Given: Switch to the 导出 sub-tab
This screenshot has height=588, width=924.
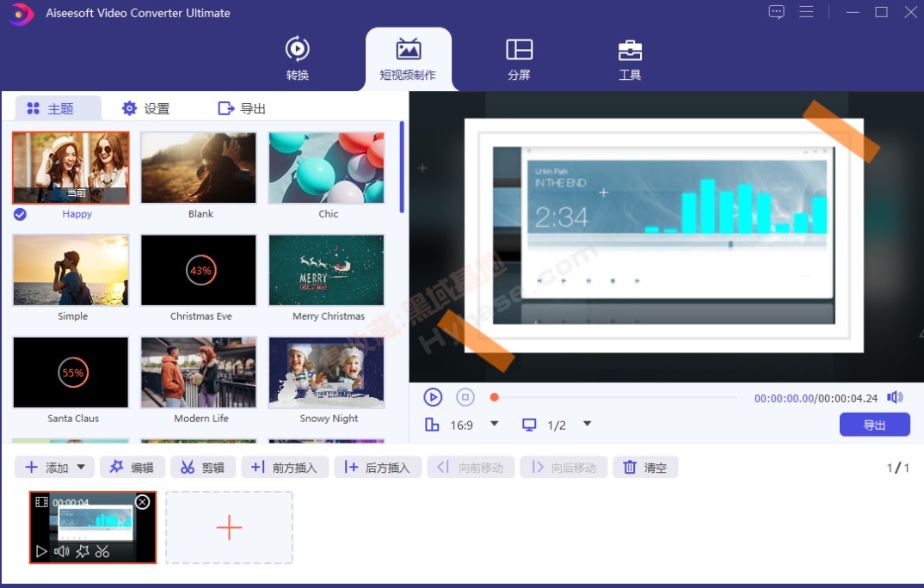Looking at the screenshot, I should coord(242,108).
